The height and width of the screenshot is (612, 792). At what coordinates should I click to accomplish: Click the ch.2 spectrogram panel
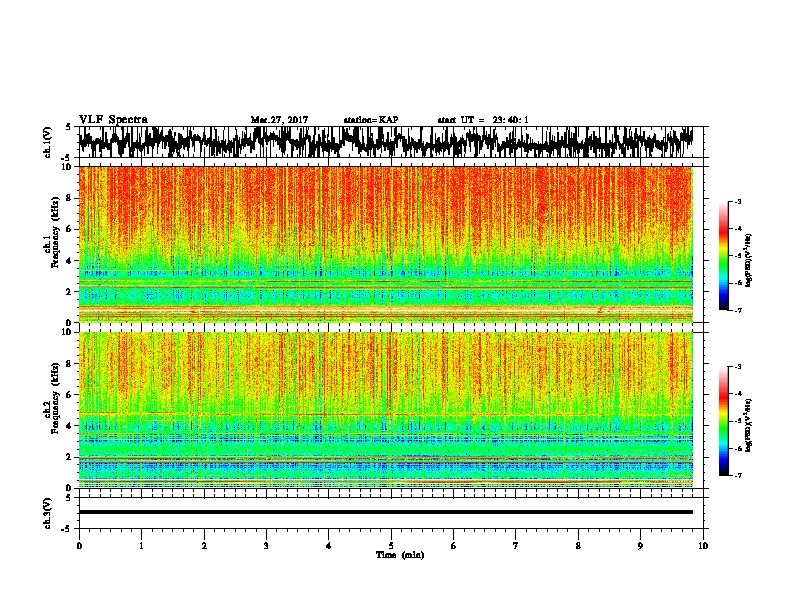coord(385,410)
